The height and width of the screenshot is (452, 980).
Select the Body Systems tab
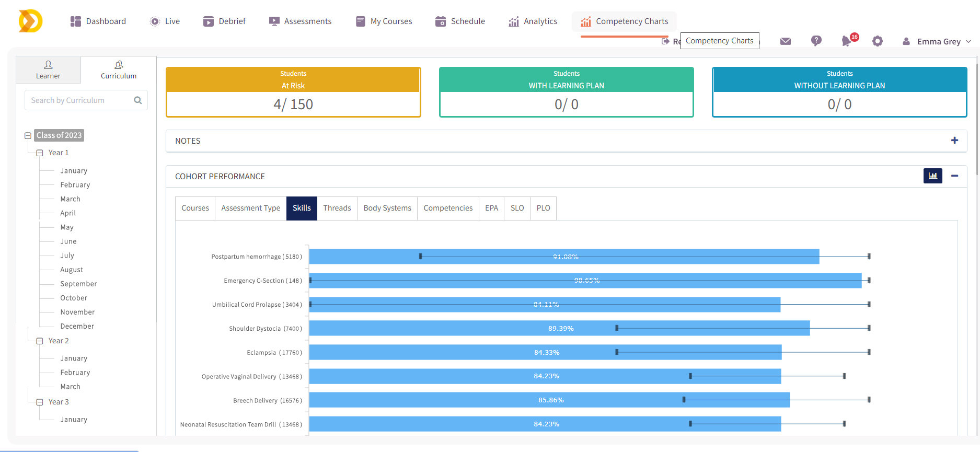pos(387,208)
